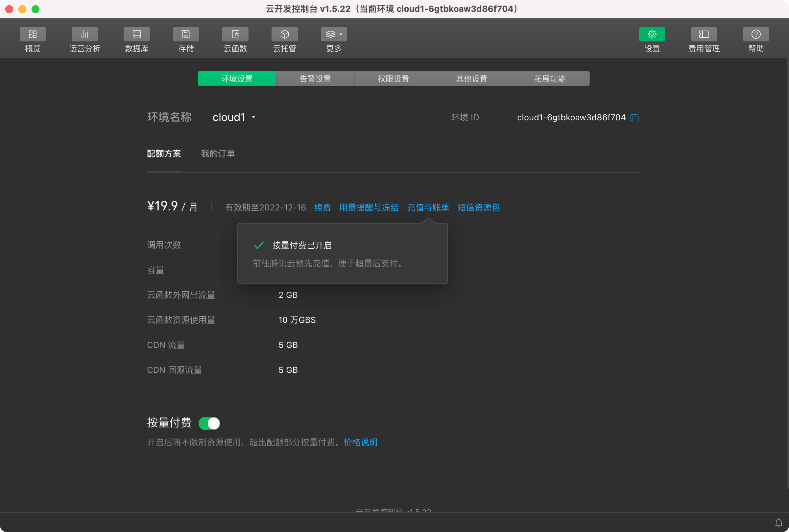Viewport: 789px width, 532px height.
Task: Click the 续费 renewal link
Action: (x=322, y=207)
